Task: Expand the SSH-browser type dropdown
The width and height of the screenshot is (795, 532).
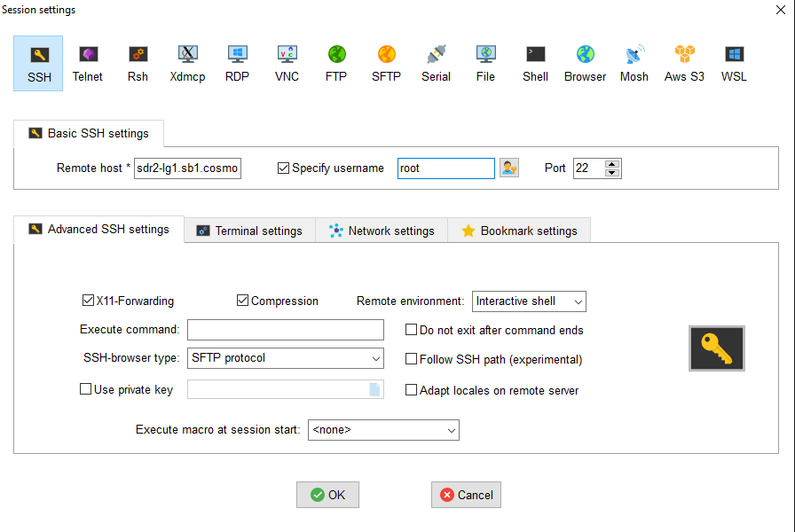Action: point(286,358)
